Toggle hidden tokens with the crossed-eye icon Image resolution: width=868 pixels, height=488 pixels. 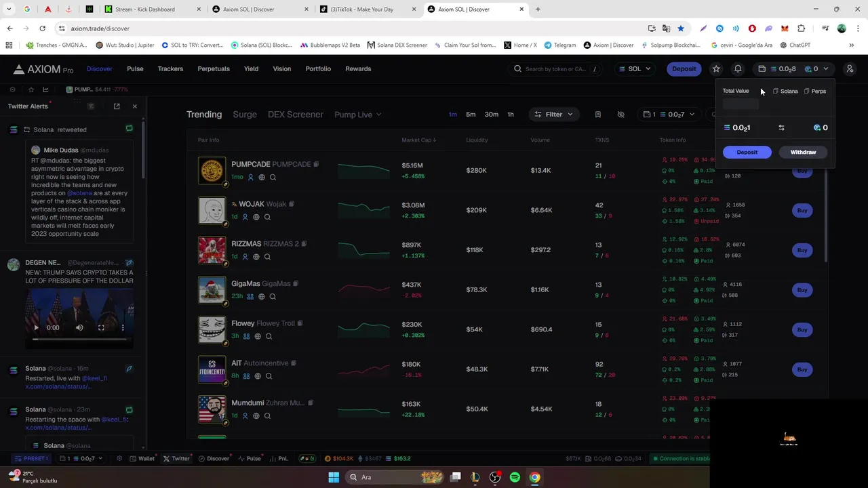point(620,115)
